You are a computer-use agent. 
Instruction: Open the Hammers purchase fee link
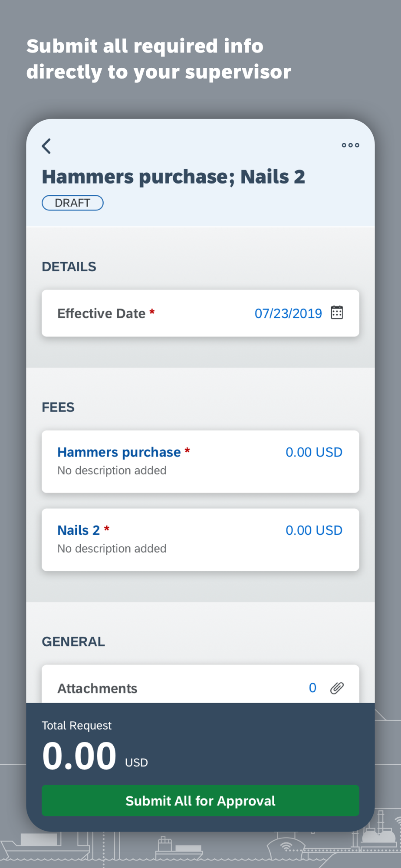click(x=119, y=452)
